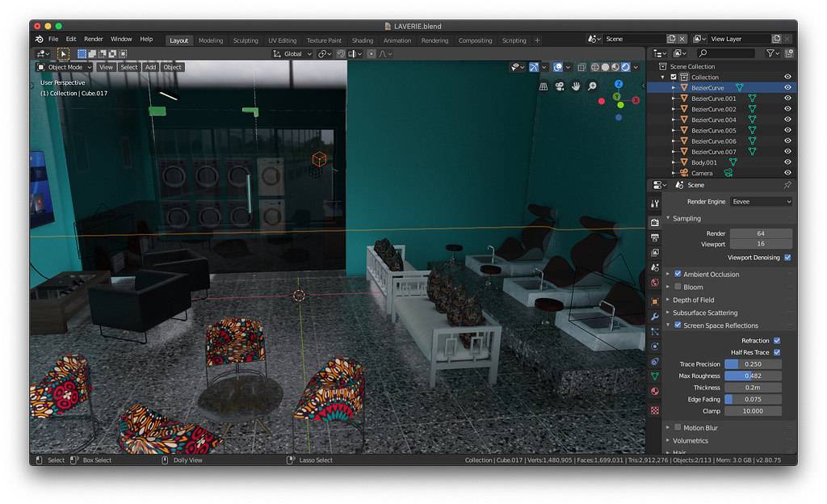
Task: Open outliner filter dropdown
Action: pos(773,53)
